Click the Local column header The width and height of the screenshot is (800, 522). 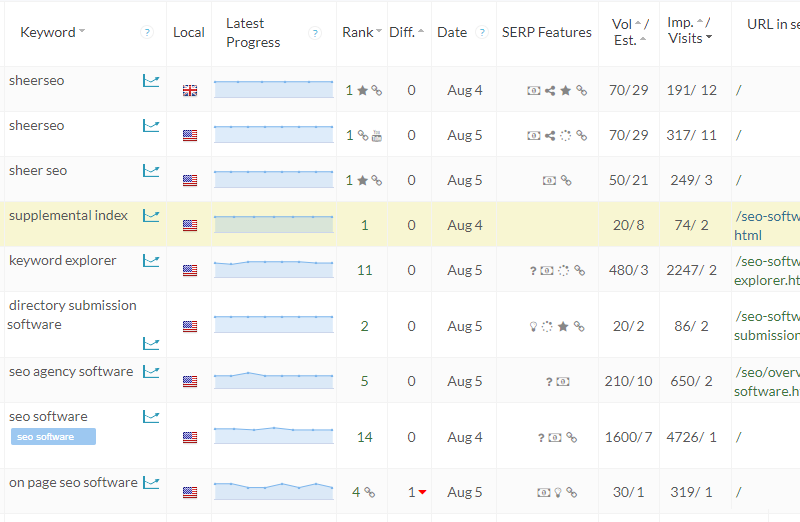189,32
